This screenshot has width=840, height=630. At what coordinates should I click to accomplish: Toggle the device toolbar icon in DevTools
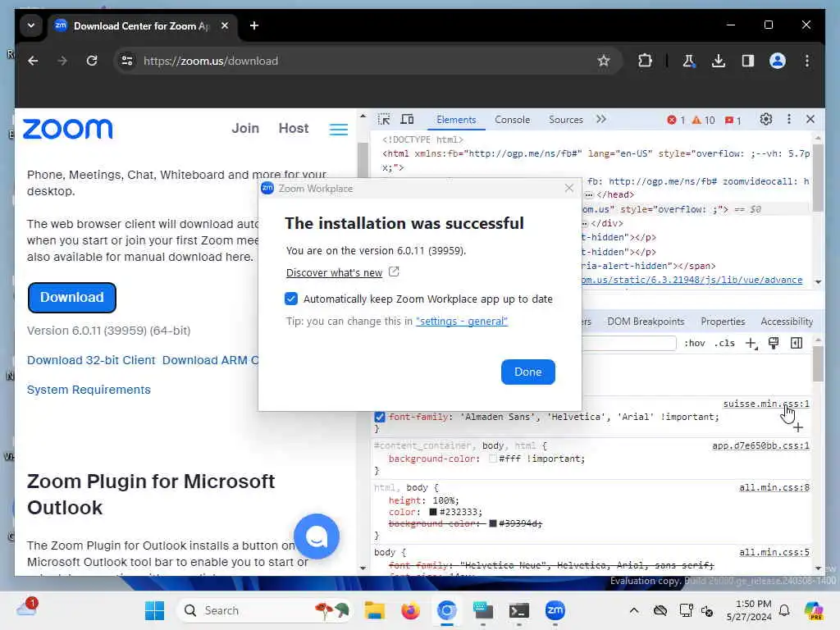pyautogui.click(x=408, y=120)
